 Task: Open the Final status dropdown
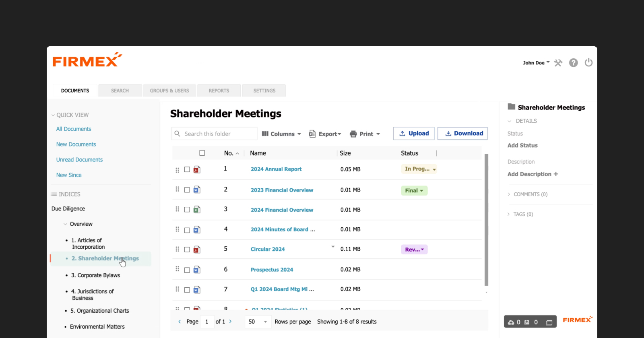pyautogui.click(x=414, y=191)
